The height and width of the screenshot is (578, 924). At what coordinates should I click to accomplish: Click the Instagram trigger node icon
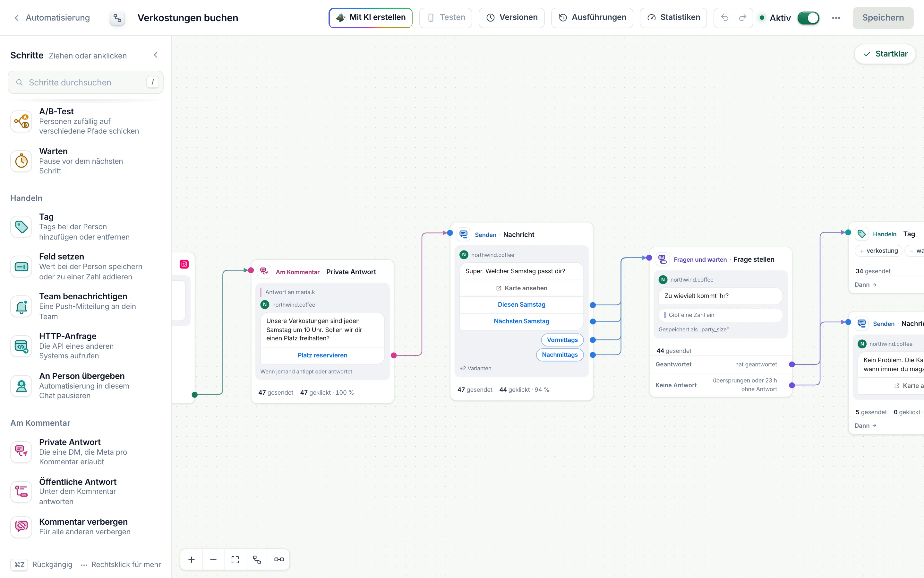[184, 264]
